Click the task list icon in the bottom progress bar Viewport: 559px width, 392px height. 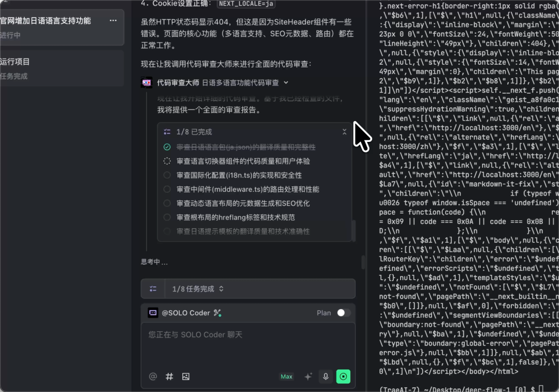click(153, 289)
